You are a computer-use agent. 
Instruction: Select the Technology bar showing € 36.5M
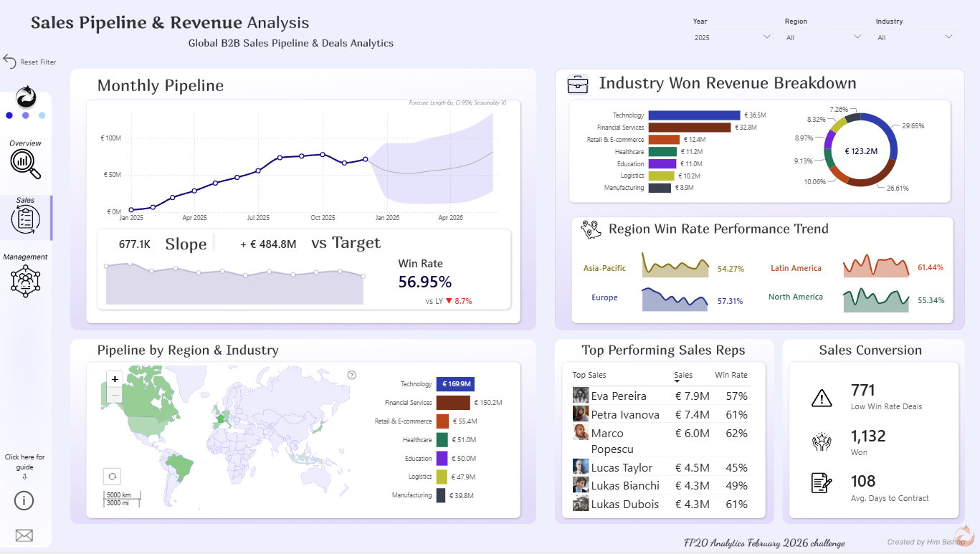click(694, 115)
